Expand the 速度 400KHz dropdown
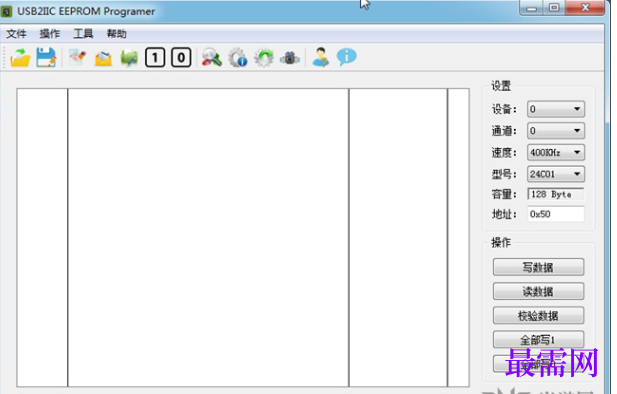The height and width of the screenshot is (394, 617). click(x=556, y=152)
